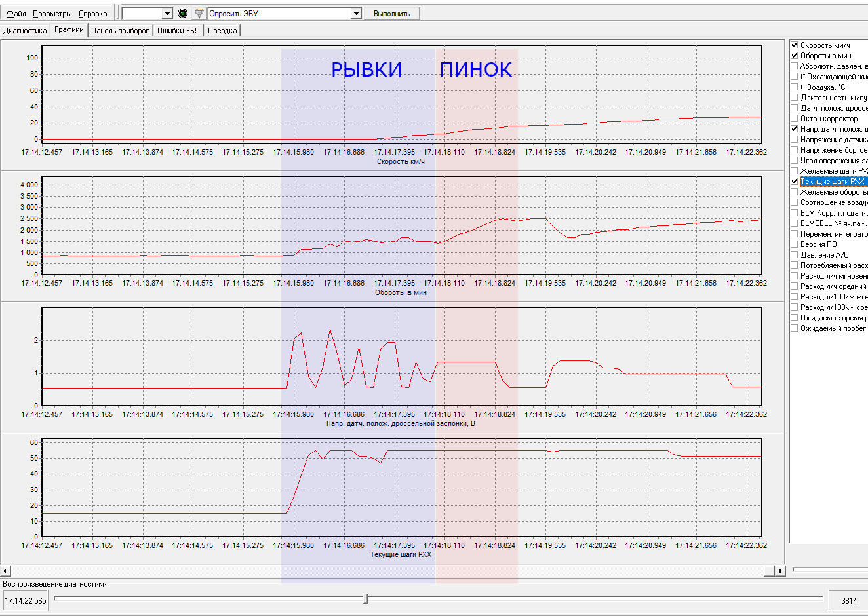Check the Расход л/100км мгновенный checkbox
Screen dimensions: 868x616
click(794, 297)
